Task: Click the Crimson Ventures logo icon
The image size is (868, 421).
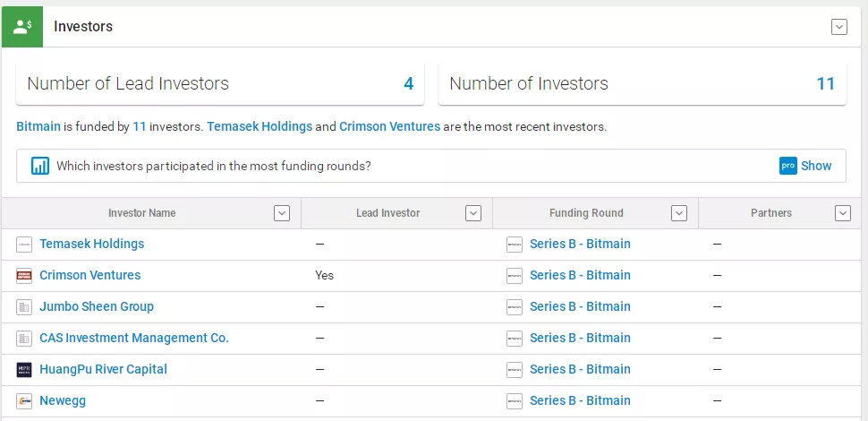Action: click(x=24, y=276)
